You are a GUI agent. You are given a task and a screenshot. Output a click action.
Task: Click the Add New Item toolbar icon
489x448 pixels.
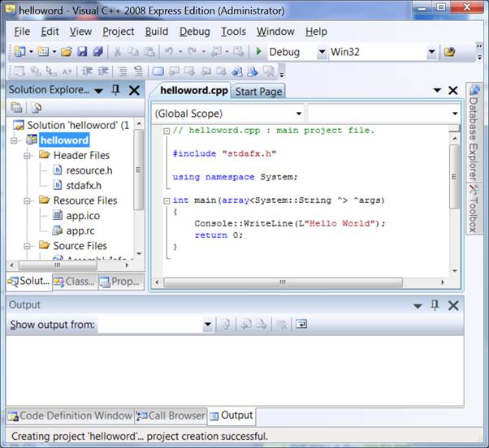43,51
